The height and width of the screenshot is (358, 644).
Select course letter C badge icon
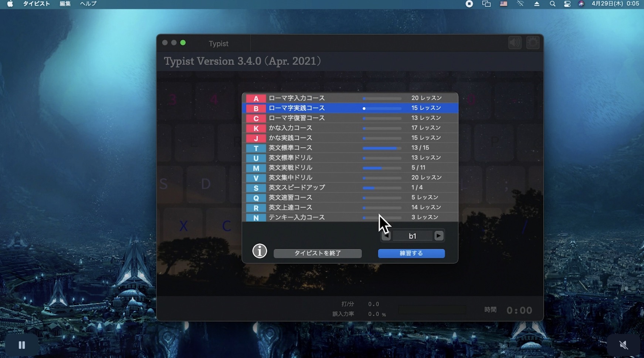(x=256, y=118)
